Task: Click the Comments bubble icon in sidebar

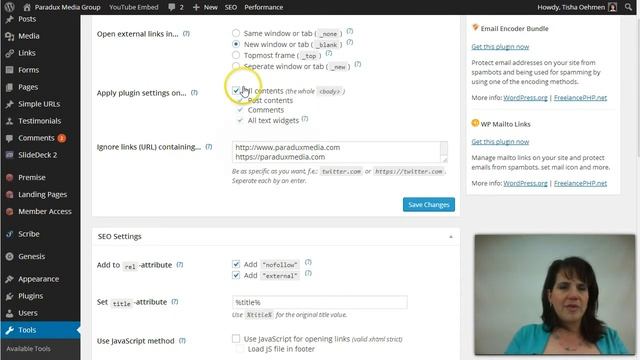Action: [x=9, y=138]
